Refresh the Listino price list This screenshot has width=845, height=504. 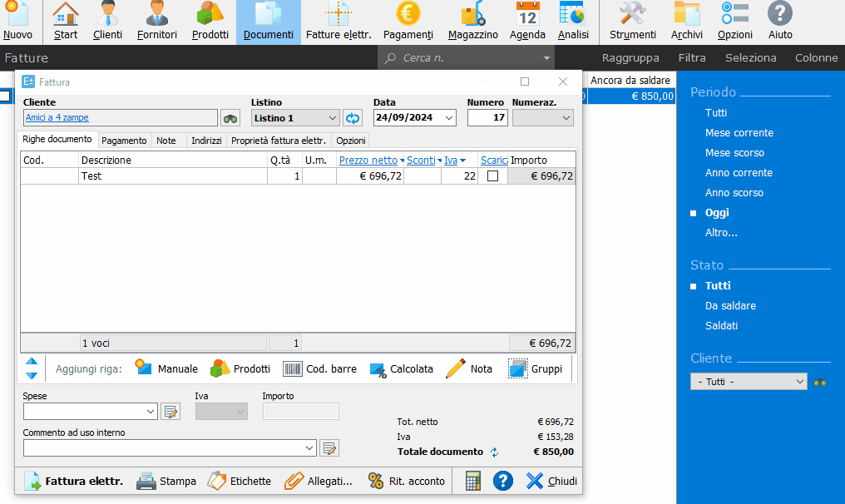(353, 118)
